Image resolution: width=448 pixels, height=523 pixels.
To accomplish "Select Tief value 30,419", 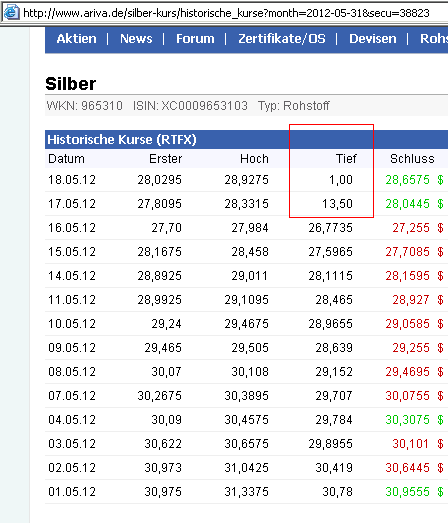I will pos(334,468).
